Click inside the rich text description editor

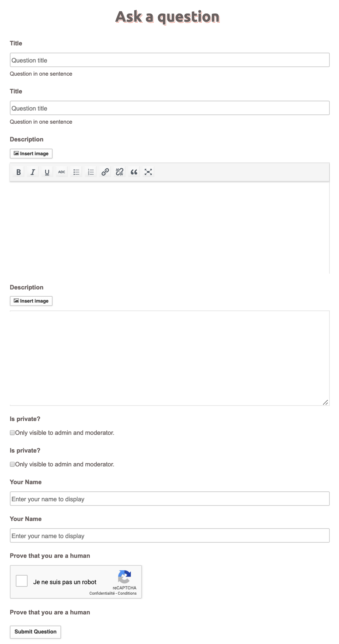[169, 228]
